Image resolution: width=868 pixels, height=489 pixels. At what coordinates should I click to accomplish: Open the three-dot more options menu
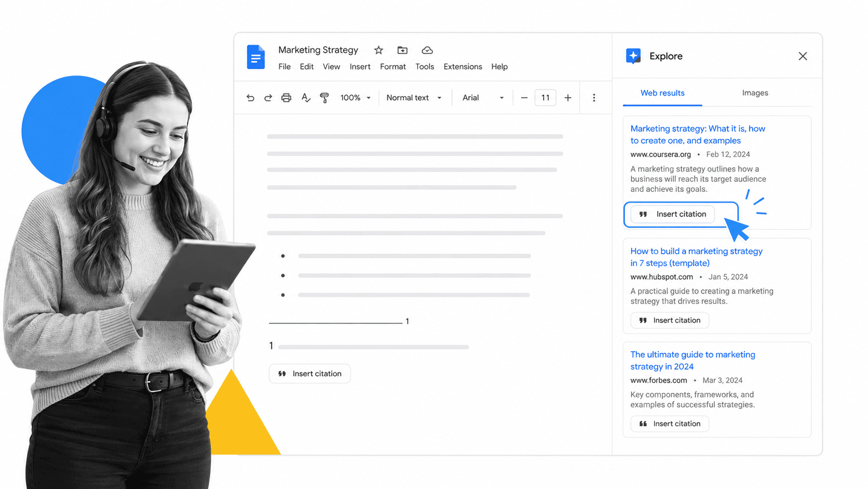click(594, 98)
